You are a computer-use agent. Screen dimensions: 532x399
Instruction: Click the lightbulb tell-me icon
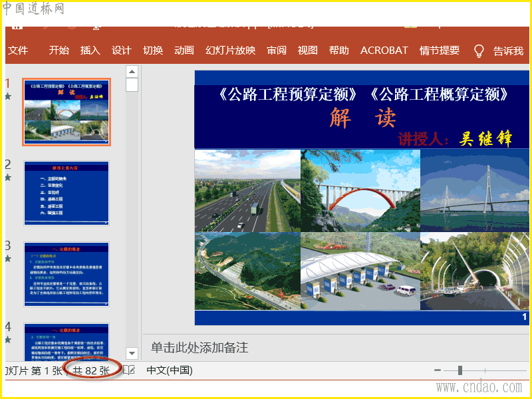[x=478, y=51]
